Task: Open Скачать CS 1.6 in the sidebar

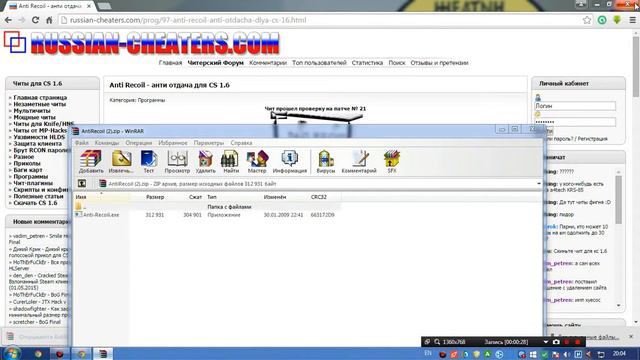Action: [35, 203]
